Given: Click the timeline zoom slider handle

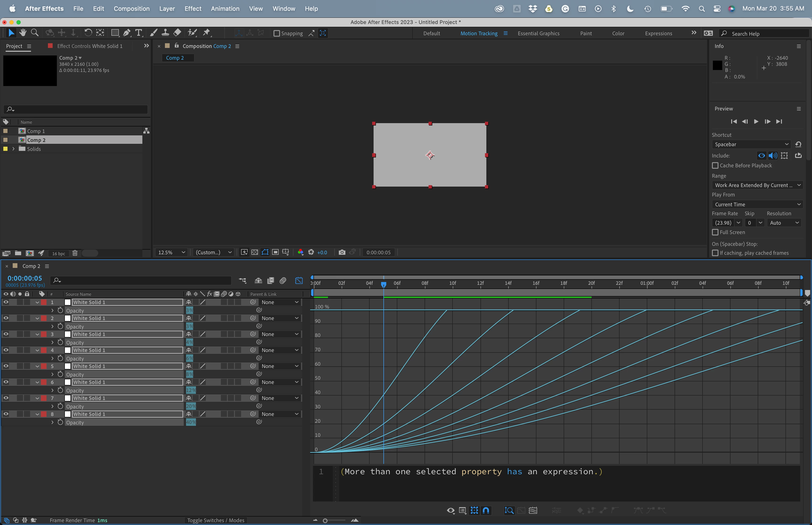Looking at the screenshot, I should [x=325, y=521].
